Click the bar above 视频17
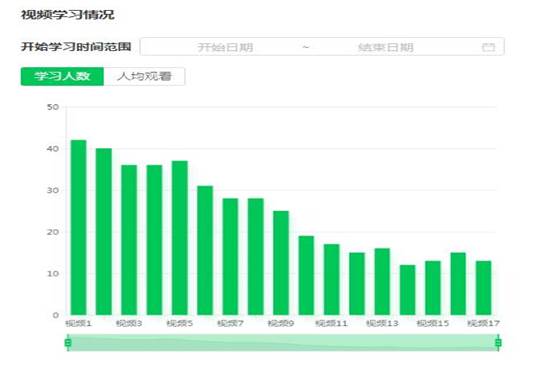 [x=484, y=288]
